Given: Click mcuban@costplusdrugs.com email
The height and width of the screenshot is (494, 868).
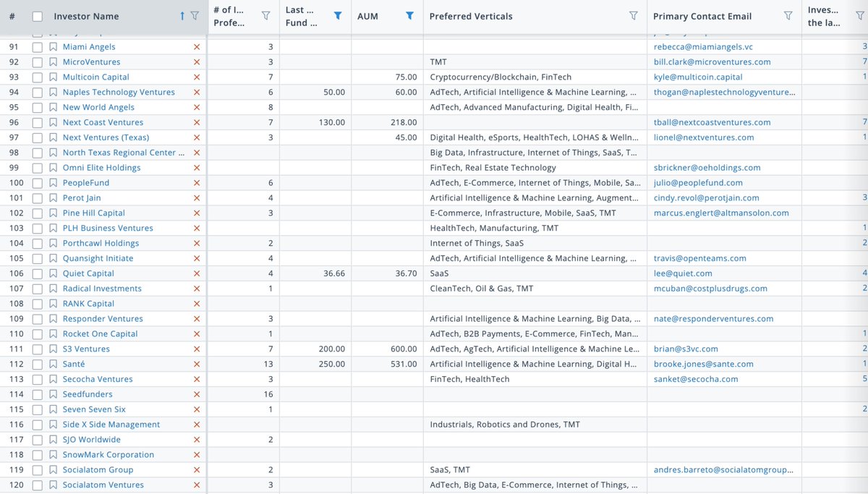Looking at the screenshot, I should click(710, 289).
